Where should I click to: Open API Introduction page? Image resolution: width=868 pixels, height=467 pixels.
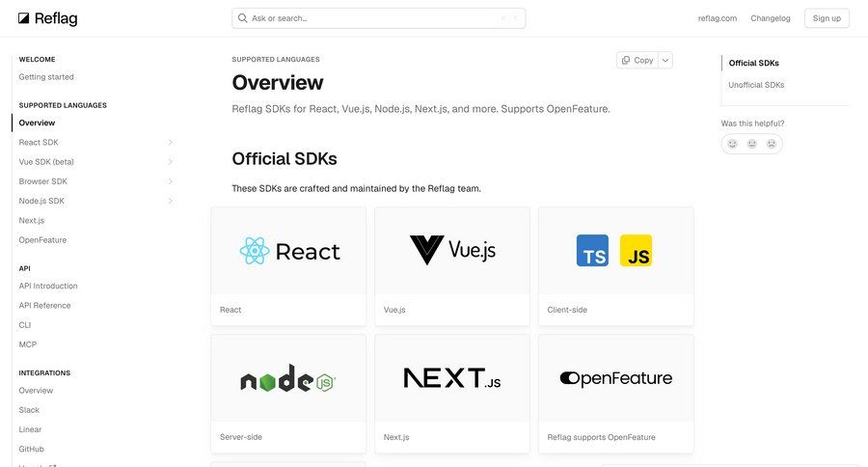coord(48,286)
